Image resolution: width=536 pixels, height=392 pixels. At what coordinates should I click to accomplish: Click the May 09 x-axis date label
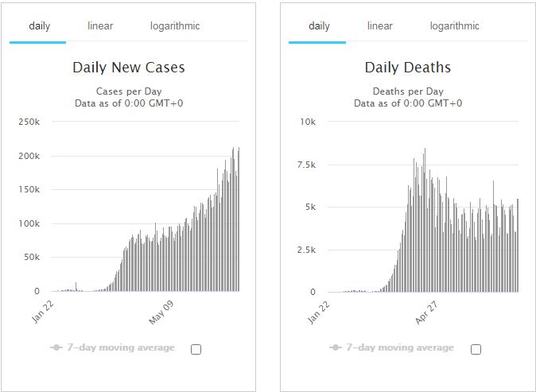click(161, 311)
